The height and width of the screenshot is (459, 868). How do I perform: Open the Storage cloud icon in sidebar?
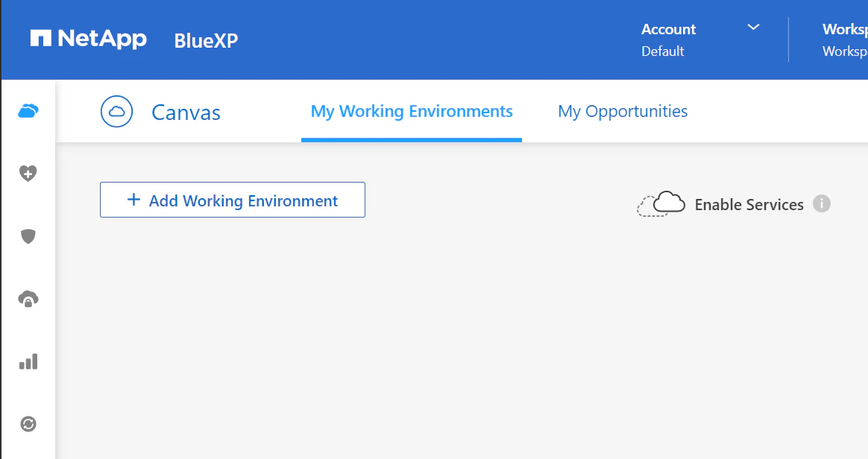(x=28, y=111)
